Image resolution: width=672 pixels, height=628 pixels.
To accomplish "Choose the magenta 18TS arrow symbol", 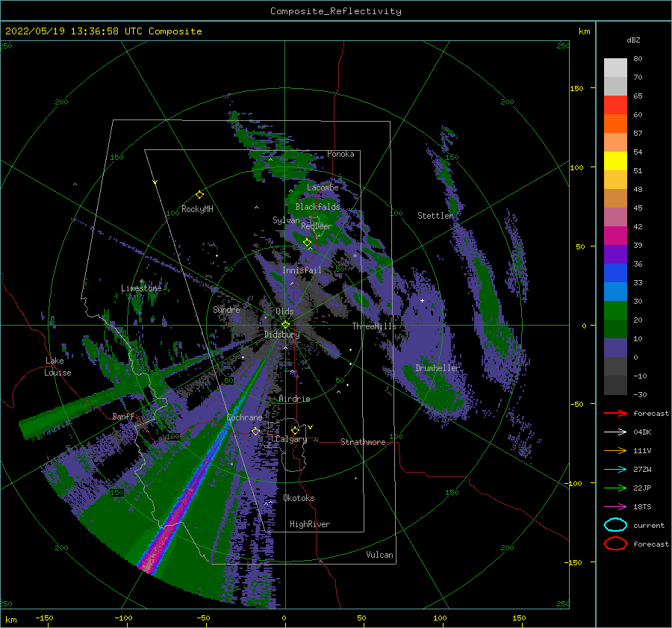I will pyautogui.click(x=615, y=507).
